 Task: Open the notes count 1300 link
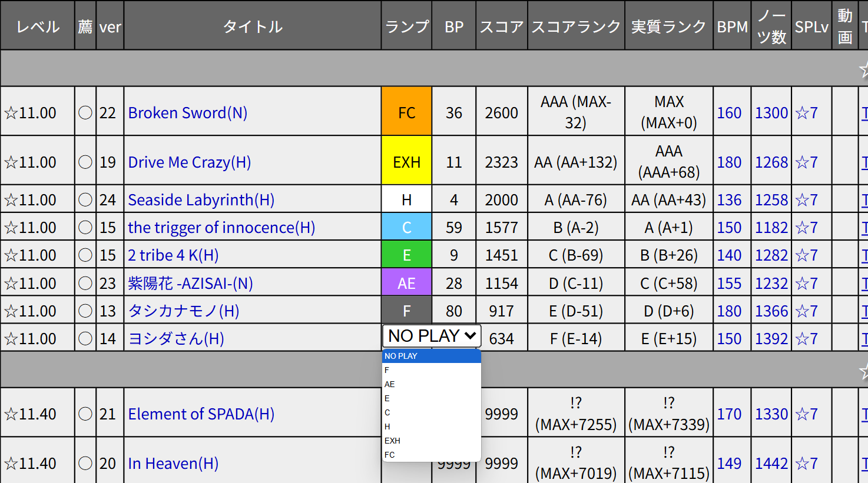click(x=771, y=112)
